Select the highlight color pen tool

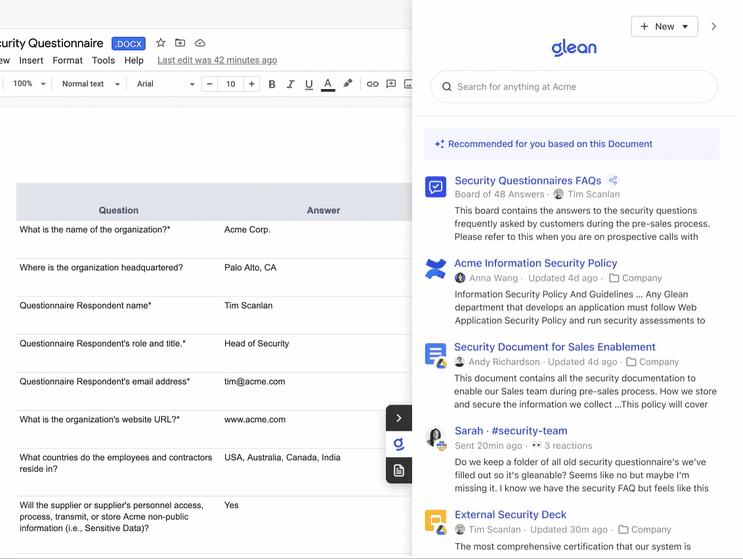(348, 84)
